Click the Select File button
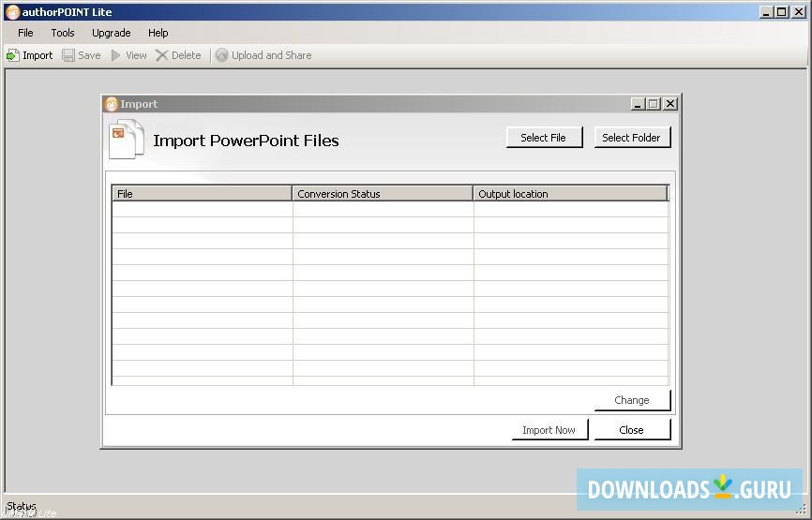 [544, 138]
